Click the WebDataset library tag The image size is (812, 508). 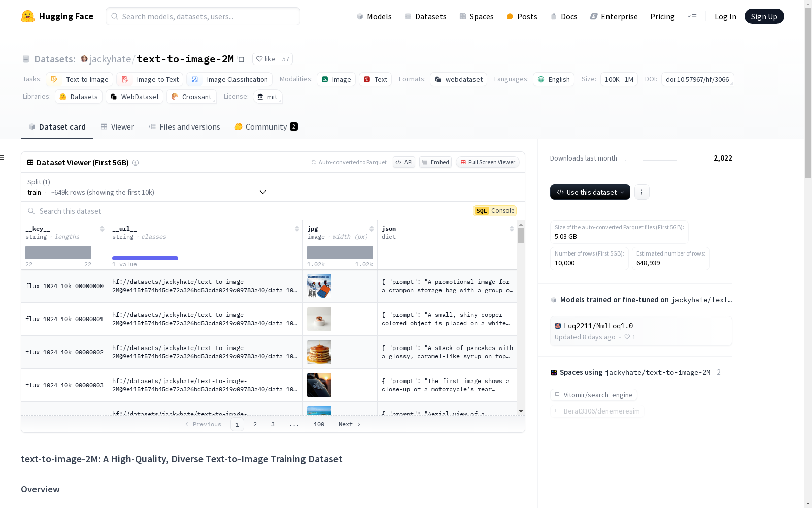point(134,97)
